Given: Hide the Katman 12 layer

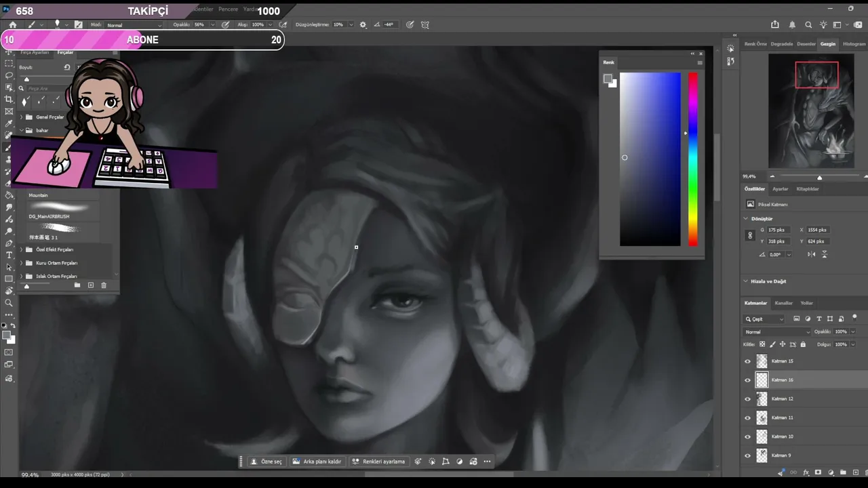Looking at the screenshot, I should point(748,399).
